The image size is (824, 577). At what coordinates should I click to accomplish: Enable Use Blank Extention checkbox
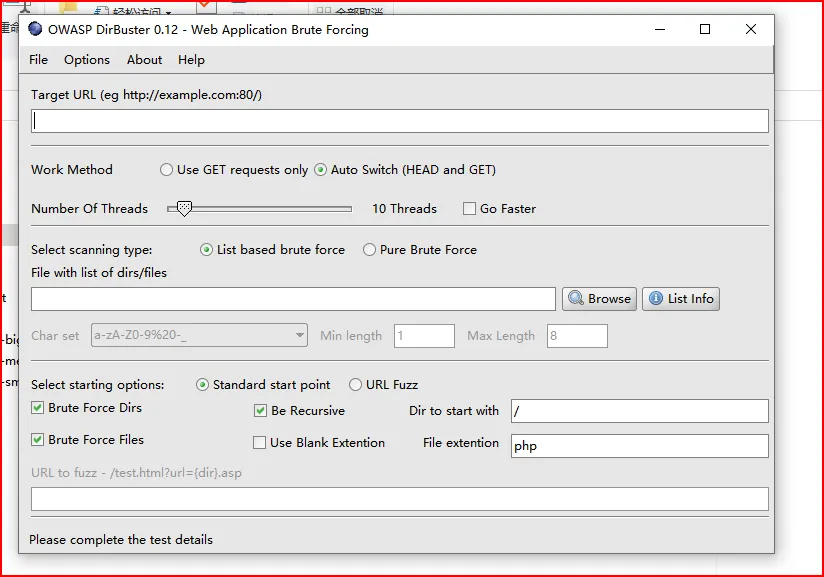pyautogui.click(x=259, y=442)
